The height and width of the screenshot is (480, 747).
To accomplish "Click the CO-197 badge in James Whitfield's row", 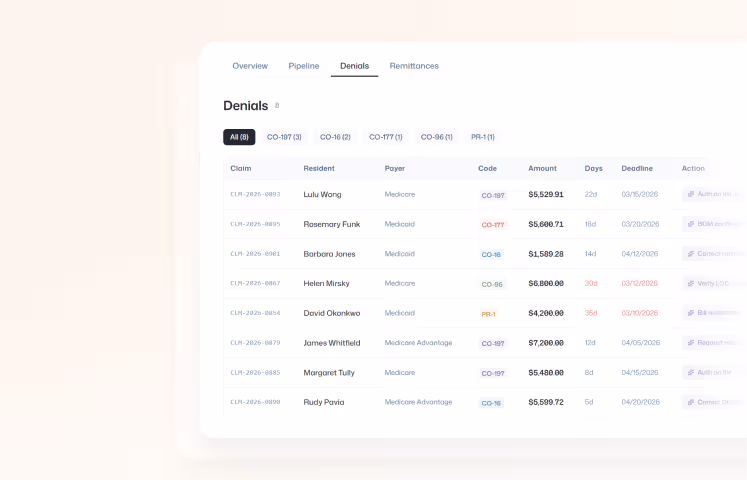I will pos(493,343).
